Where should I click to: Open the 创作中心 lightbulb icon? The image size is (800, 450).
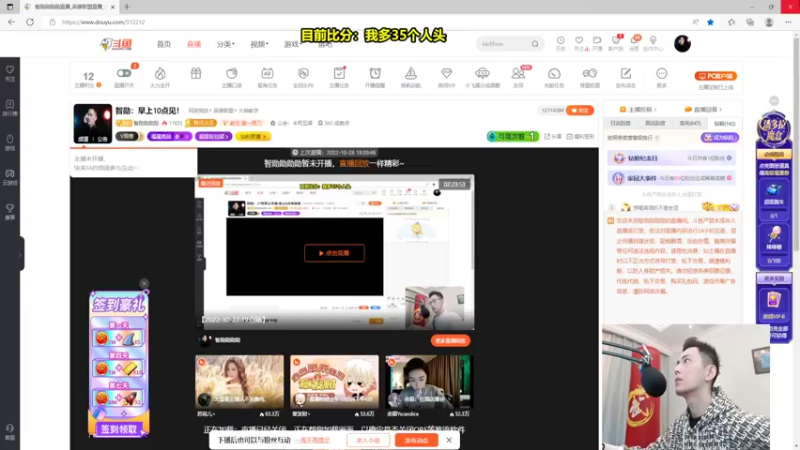click(x=653, y=43)
